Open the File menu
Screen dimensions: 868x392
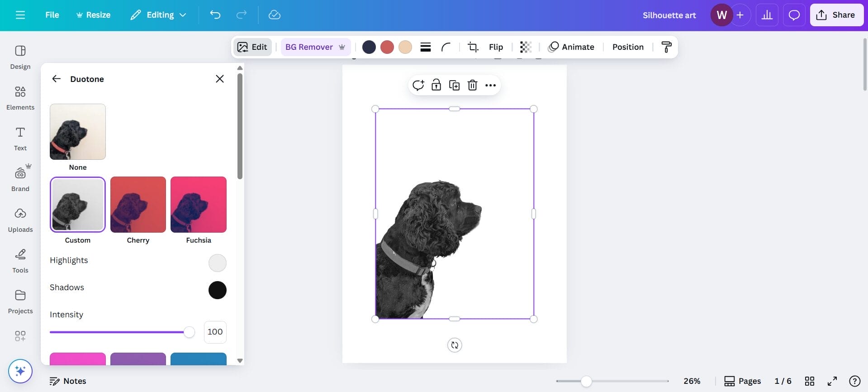(52, 15)
